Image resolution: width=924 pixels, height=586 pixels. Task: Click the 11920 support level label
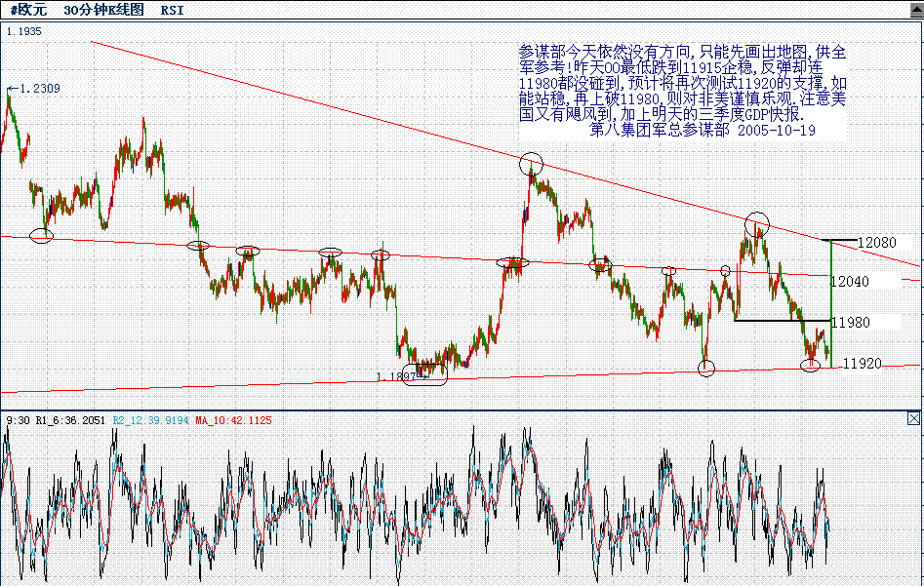click(x=863, y=364)
